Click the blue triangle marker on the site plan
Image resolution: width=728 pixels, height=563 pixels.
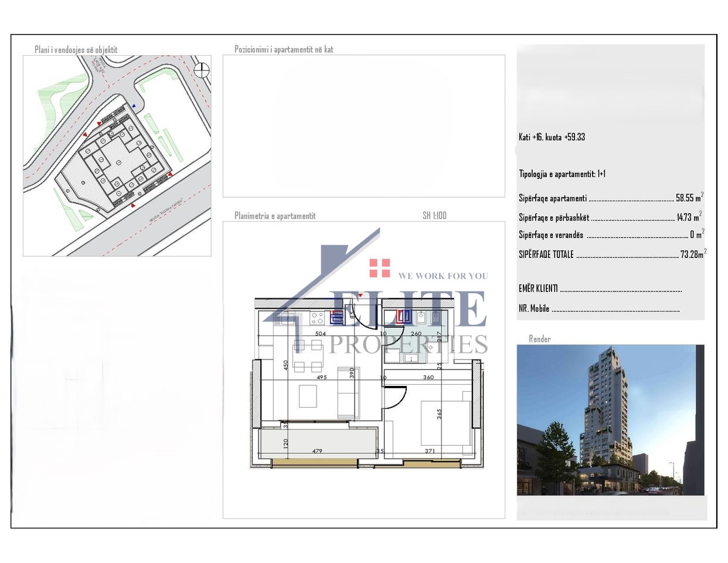(x=134, y=106)
